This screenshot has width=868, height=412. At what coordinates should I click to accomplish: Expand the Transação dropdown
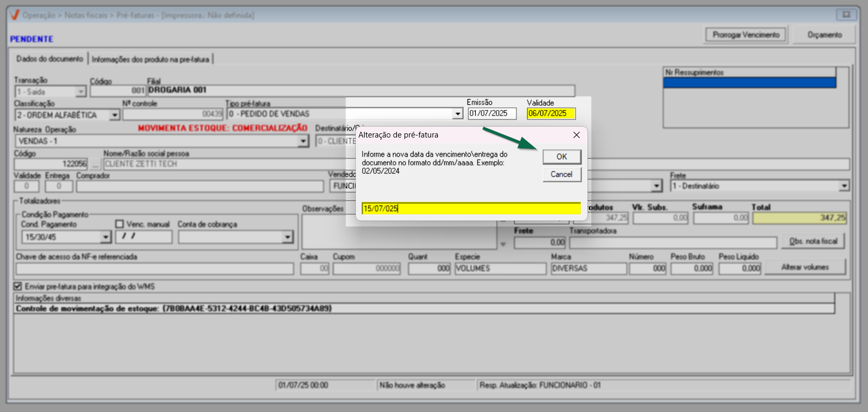coord(81,92)
